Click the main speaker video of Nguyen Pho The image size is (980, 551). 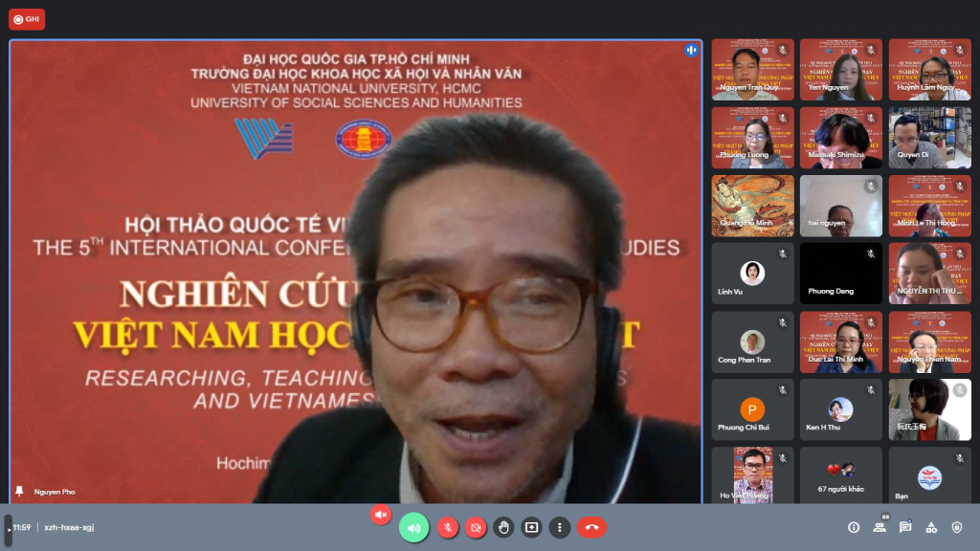356,271
